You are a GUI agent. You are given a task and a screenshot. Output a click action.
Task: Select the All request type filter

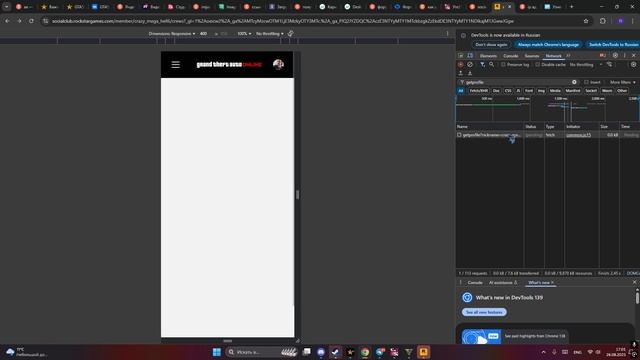point(461,91)
